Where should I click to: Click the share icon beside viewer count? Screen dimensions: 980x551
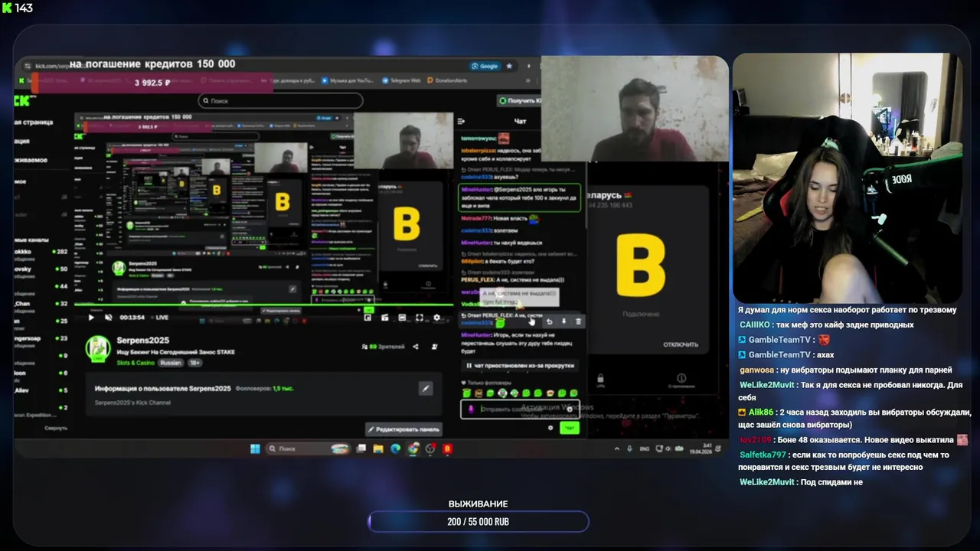(x=416, y=347)
